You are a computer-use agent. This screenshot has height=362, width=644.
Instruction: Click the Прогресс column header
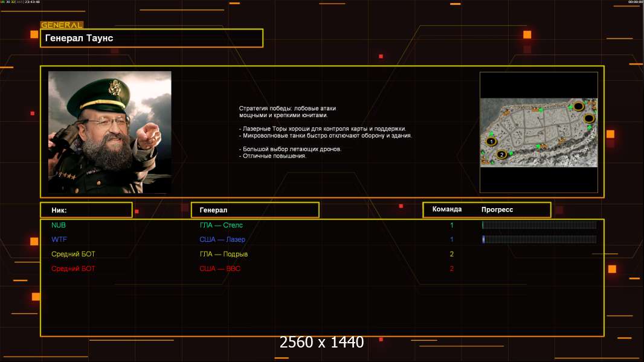(x=497, y=209)
